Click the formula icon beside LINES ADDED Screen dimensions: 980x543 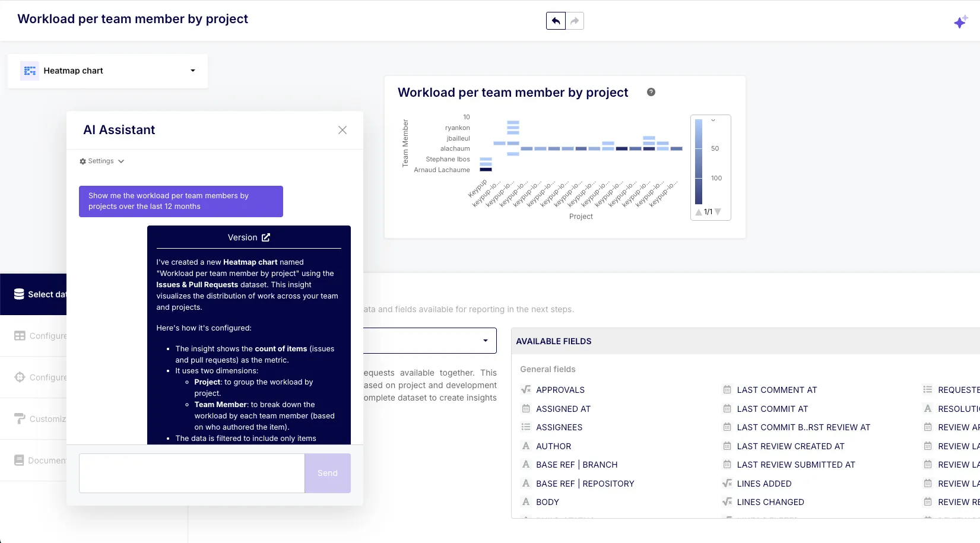pyautogui.click(x=727, y=484)
